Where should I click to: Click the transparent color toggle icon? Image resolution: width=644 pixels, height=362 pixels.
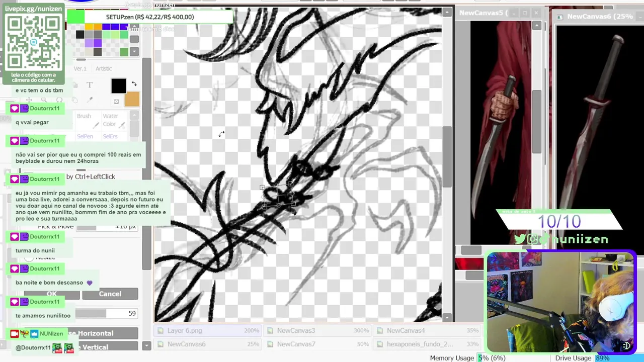116,102
